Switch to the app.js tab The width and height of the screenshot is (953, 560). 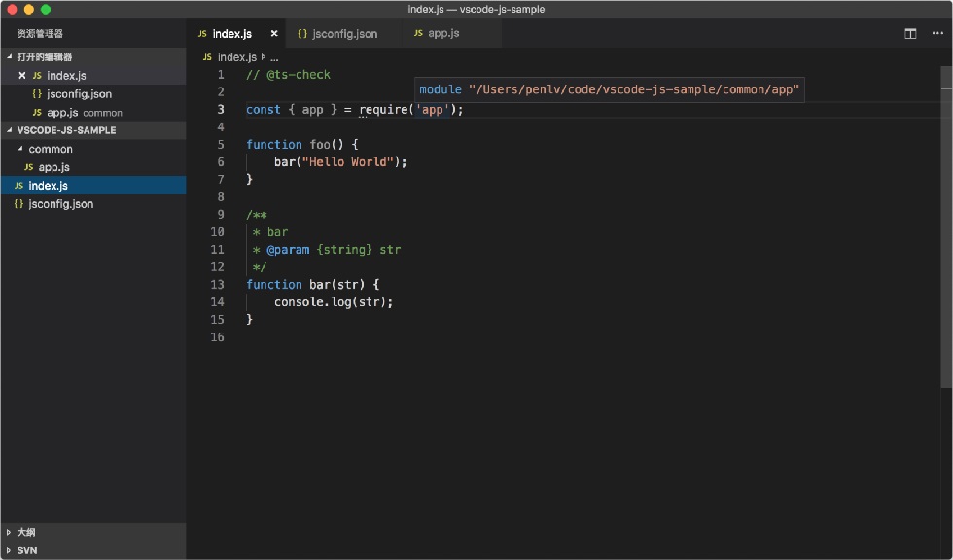[437, 33]
